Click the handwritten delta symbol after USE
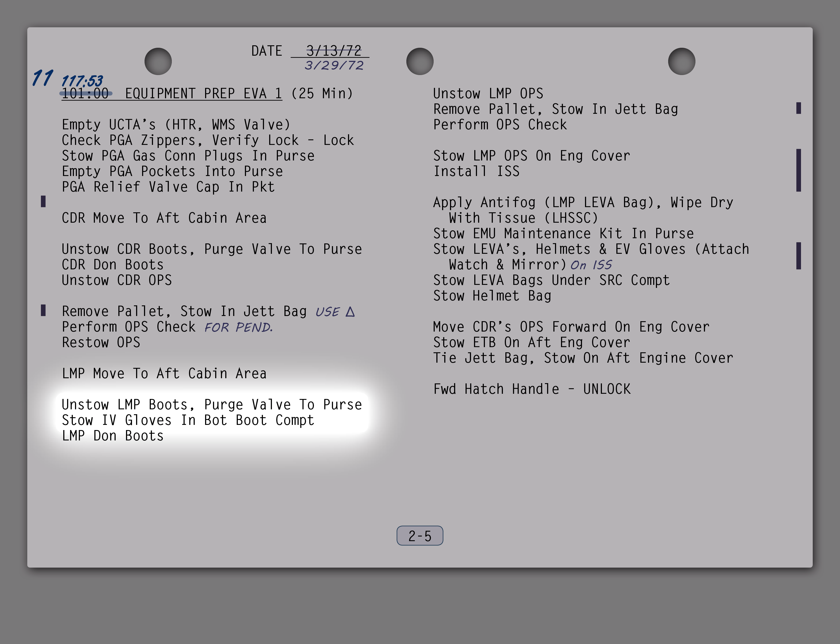840x644 pixels. point(350,312)
